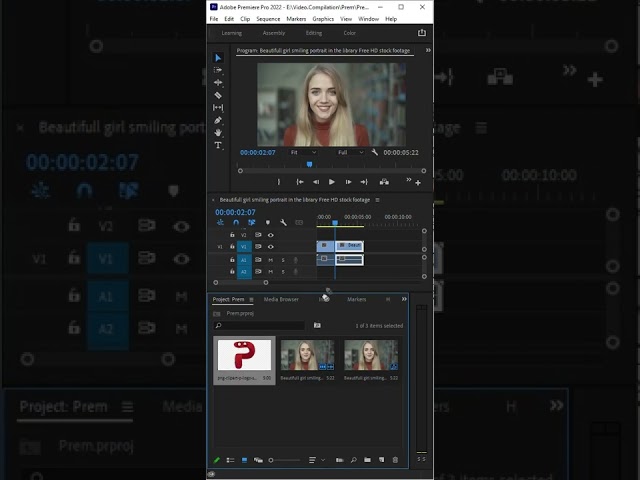Viewport: 640px width, 480px height.
Task: Select the Hand tool
Action: coord(218,133)
